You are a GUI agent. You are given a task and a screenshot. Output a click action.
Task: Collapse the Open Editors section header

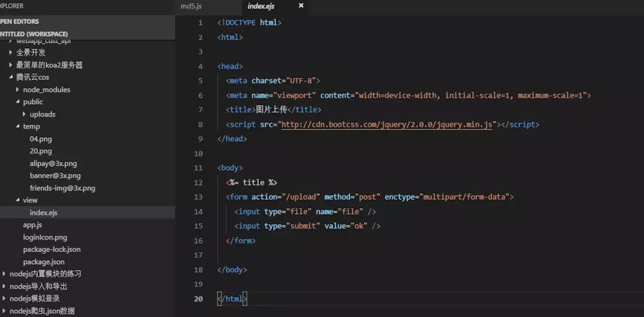click(88, 21)
